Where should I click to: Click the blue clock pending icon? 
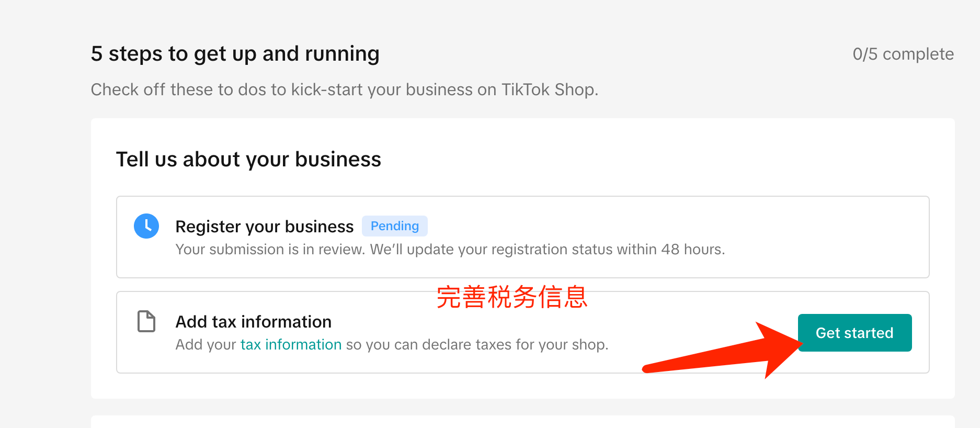pos(146,226)
